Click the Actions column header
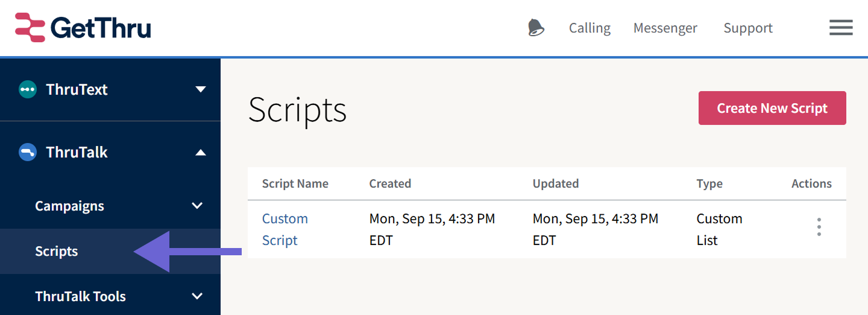The height and width of the screenshot is (315, 868). tap(811, 183)
